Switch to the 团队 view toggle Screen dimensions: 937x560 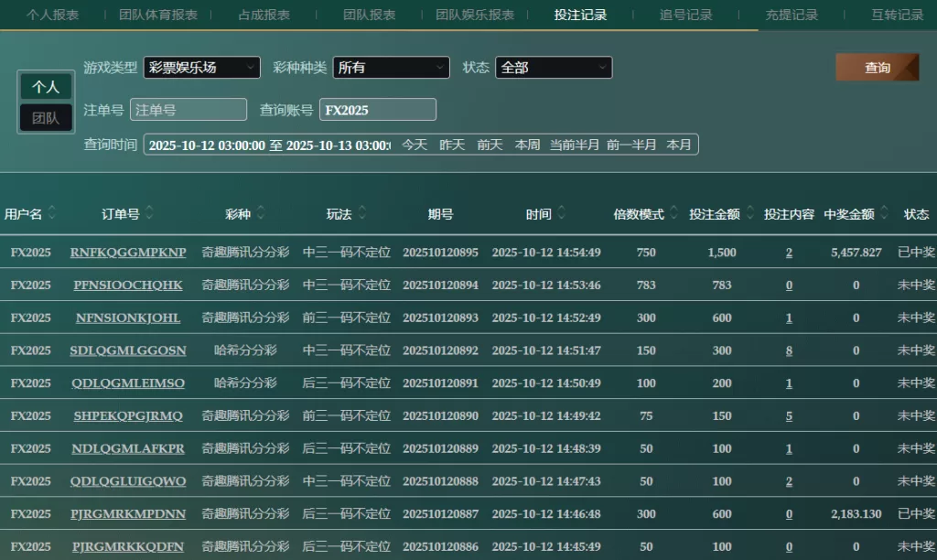[x=46, y=118]
